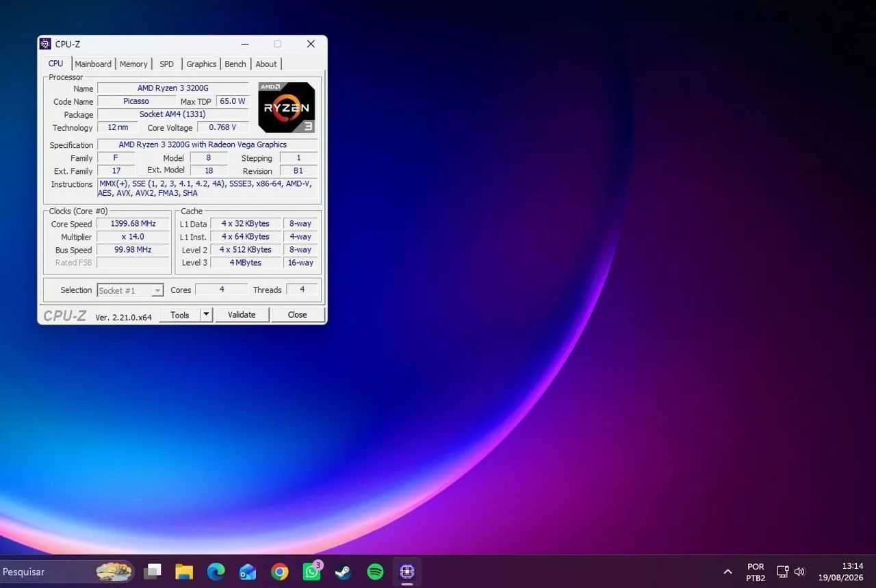876x588 pixels.
Task: Click the Threads count value
Action: click(x=302, y=290)
